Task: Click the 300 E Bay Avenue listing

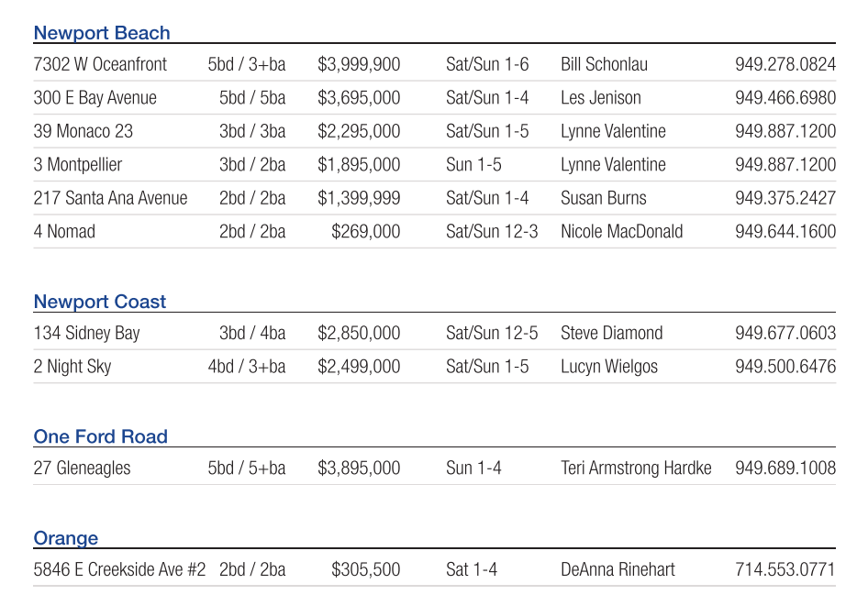Action: click(x=95, y=98)
